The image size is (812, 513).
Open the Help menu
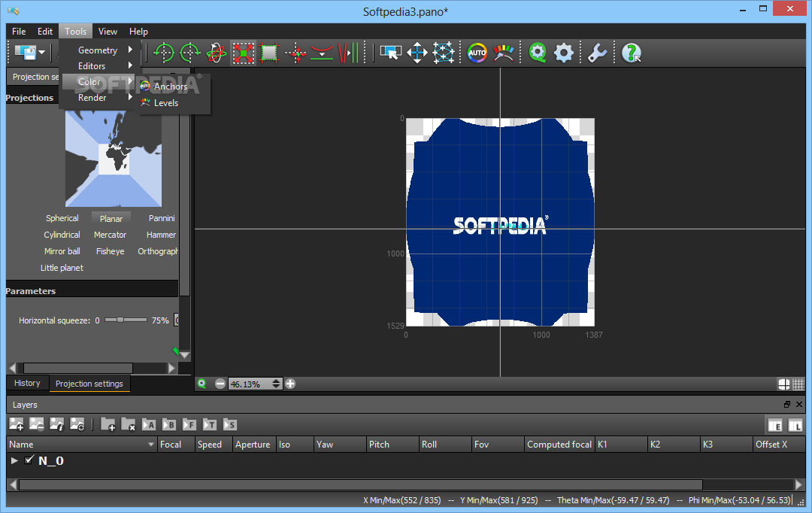coord(138,31)
